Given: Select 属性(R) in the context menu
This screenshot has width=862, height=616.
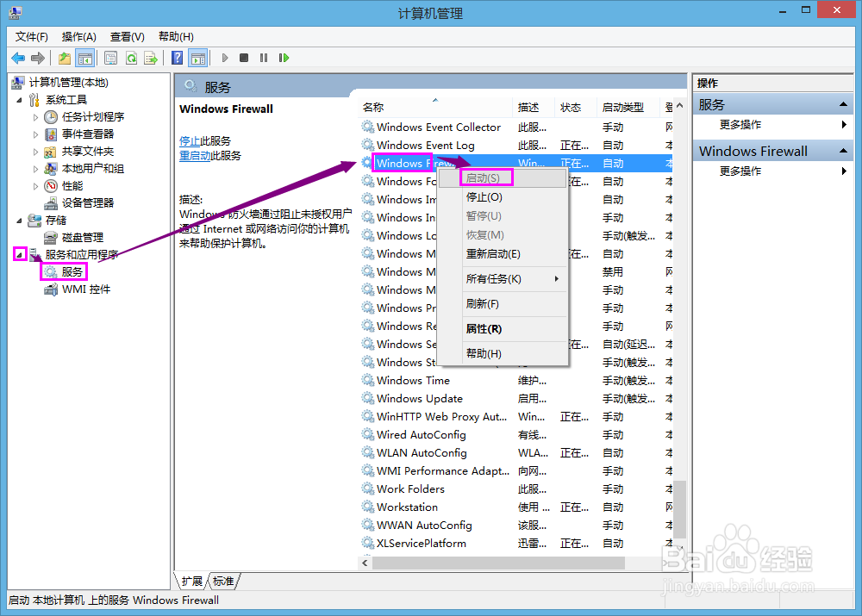Looking at the screenshot, I should [484, 329].
